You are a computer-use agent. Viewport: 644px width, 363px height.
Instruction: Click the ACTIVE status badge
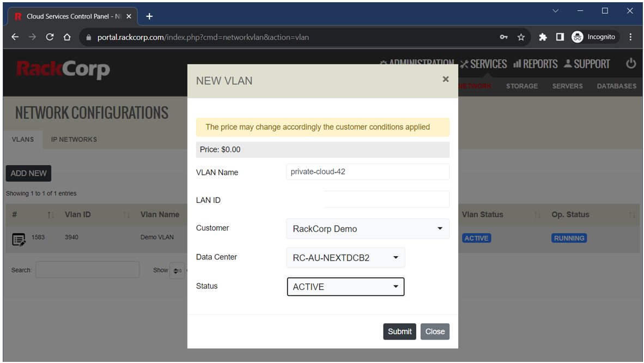[476, 238]
